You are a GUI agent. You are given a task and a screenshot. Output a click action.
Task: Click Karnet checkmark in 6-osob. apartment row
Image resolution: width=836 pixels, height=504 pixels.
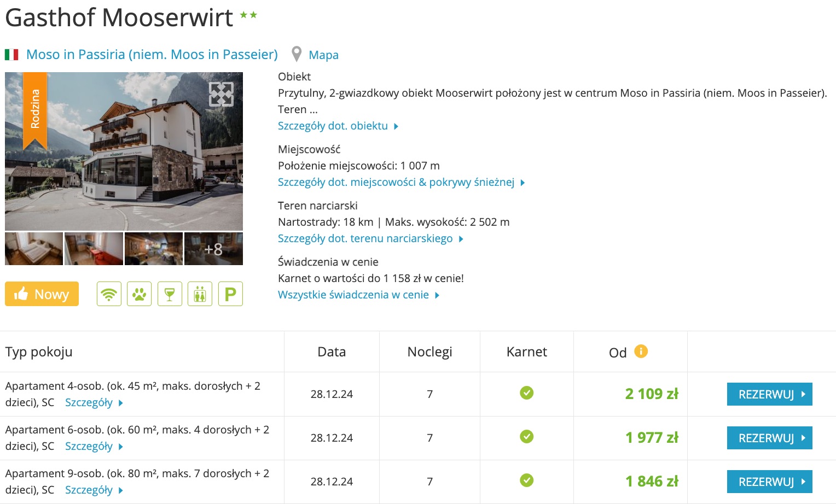click(x=526, y=437)
